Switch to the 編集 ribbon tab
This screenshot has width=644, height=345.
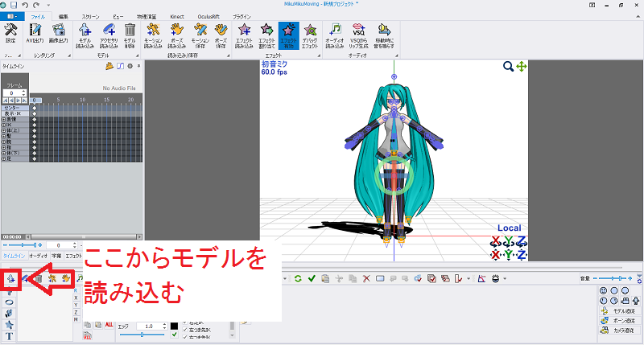[64, 17]
